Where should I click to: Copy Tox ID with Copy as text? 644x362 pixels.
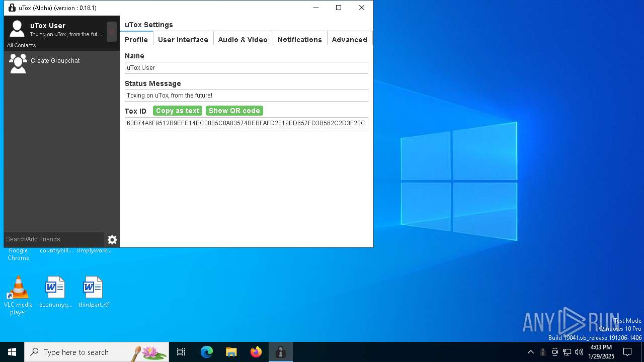click(178, 111)
